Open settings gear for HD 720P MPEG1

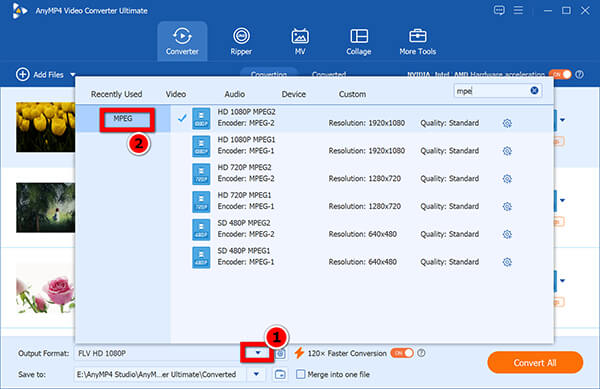pos(507,207)
